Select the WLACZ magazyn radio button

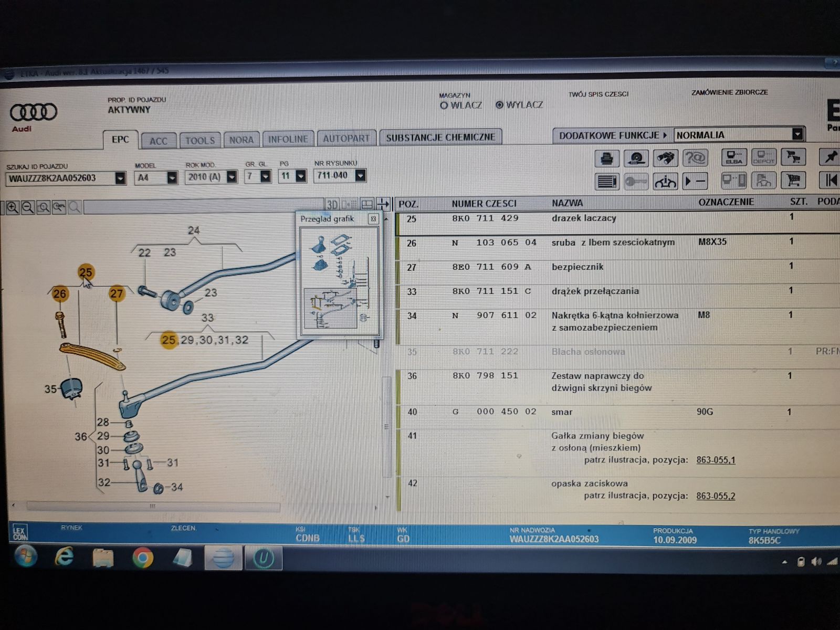[444, 106]
